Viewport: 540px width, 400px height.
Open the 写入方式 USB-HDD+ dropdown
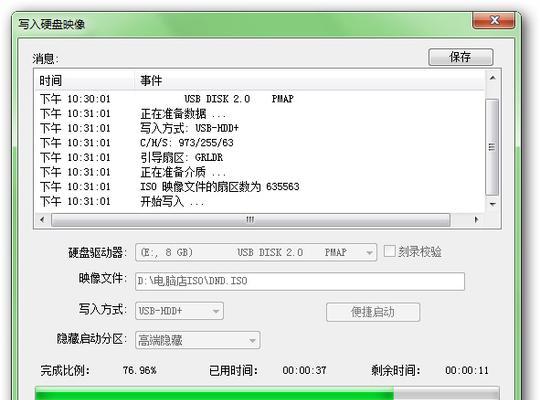tap(179, 311)
